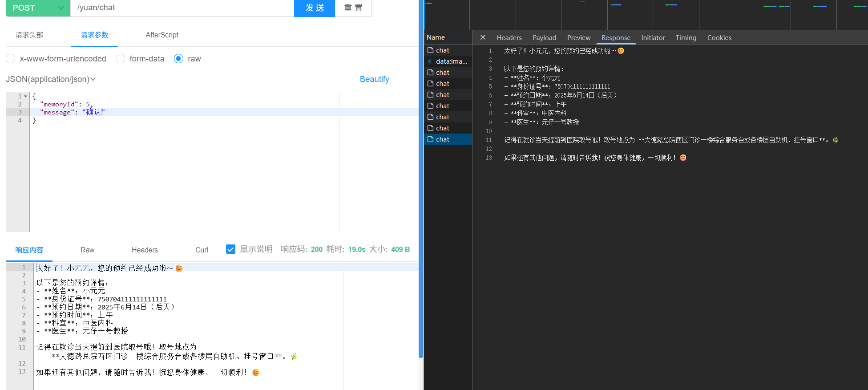Click the /yuan/chat URL input field

coord(182,8)
